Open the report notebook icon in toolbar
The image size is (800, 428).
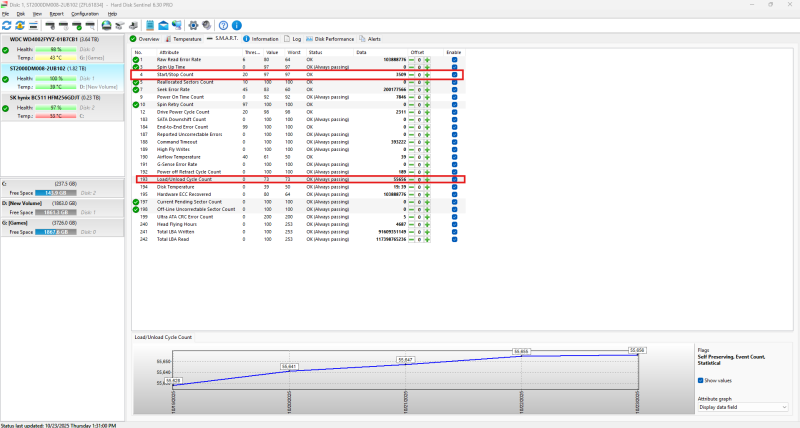pyautogui.click(x=150, y=25)
